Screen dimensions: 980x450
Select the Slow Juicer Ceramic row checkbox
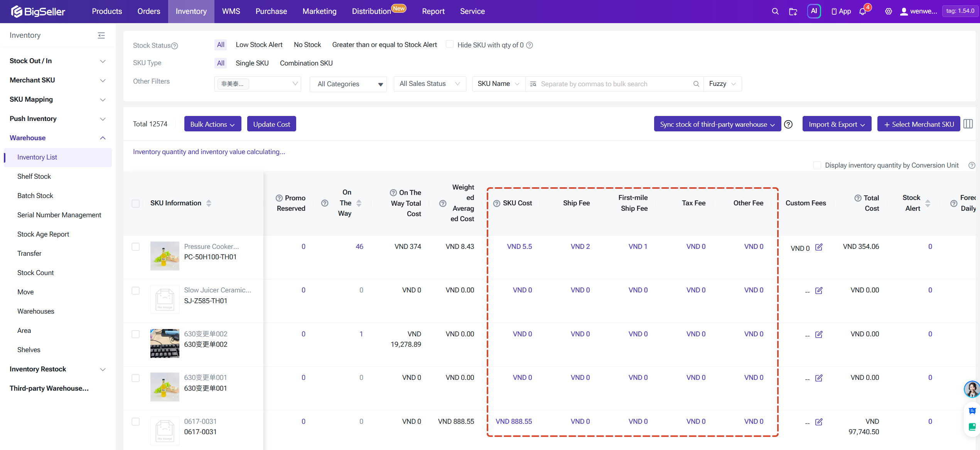pos(136,290)
